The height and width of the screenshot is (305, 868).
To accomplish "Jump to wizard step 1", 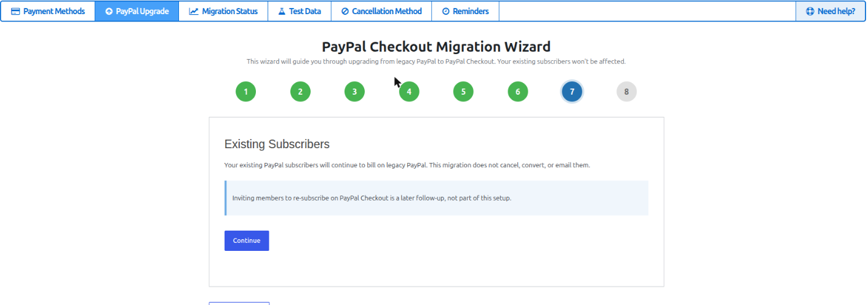I will point(245,92).
